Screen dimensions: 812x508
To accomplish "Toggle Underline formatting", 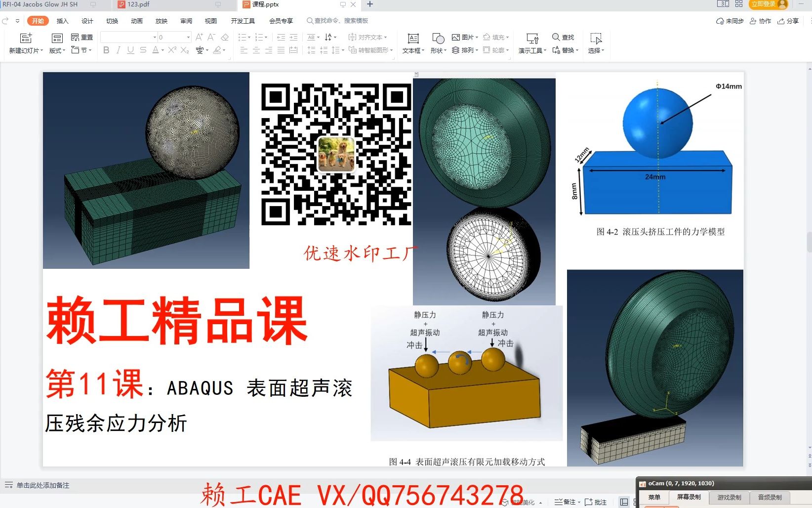I will [130, 50].
